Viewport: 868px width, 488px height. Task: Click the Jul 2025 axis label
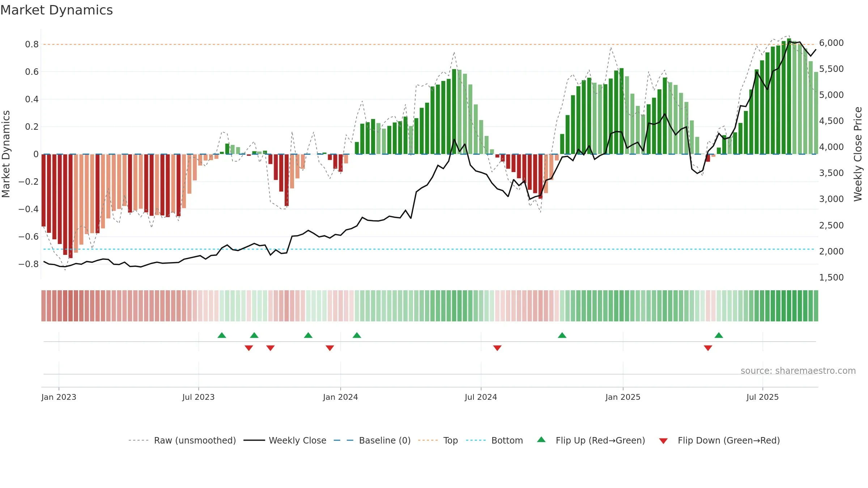763,397
